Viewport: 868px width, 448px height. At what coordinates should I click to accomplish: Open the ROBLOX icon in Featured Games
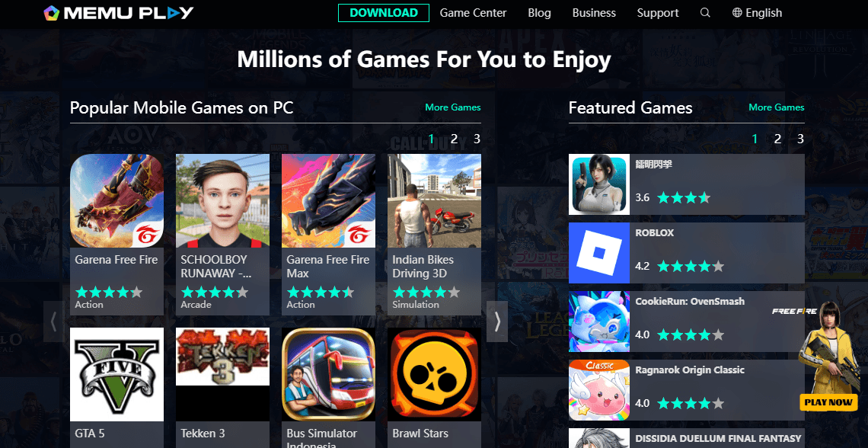599,253
